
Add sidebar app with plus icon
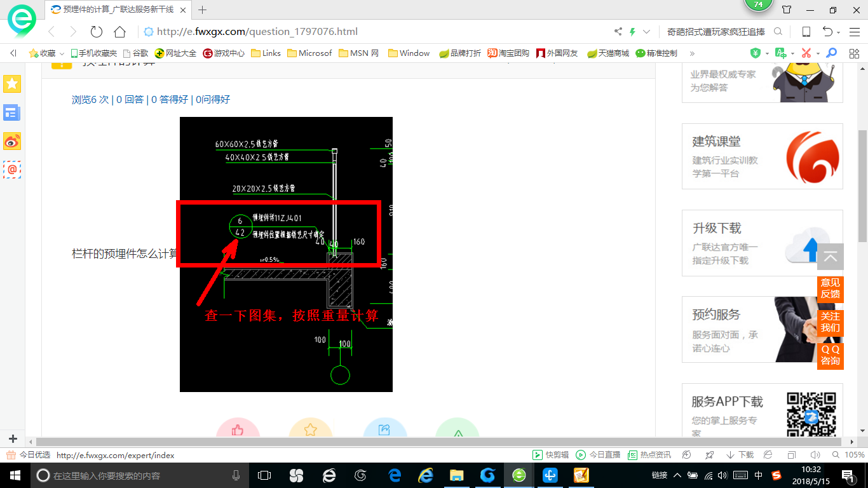click(13, 439)
